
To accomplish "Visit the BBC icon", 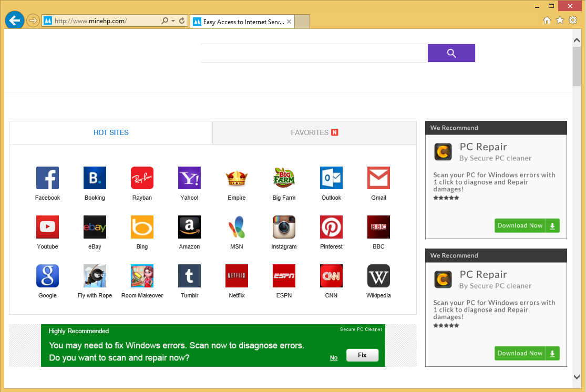I will click(x=378, y=227).
